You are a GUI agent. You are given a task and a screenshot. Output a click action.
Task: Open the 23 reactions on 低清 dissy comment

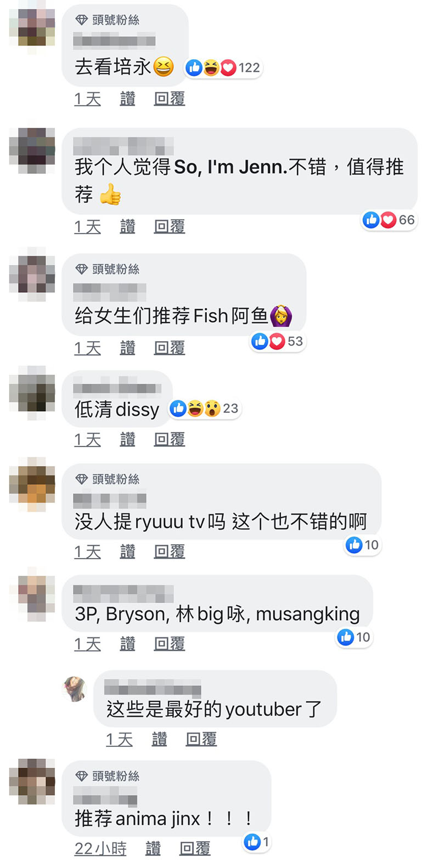click(x=204, y=409)
